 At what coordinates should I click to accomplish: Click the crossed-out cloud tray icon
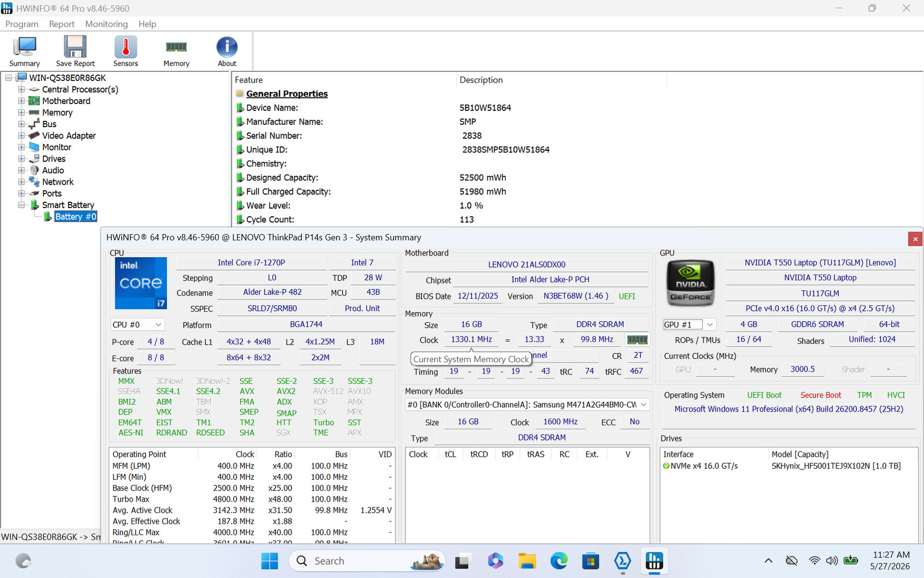click(x=792, y=561)
